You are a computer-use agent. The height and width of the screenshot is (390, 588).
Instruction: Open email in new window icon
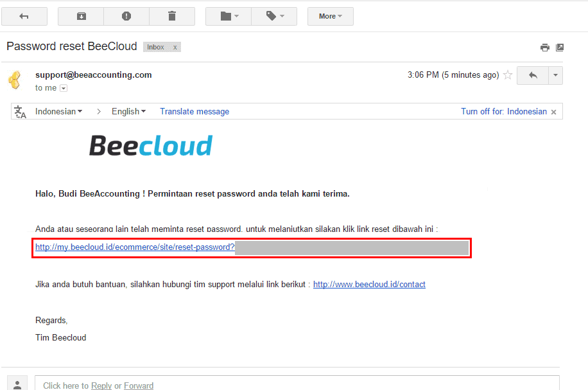(x=560, y=48)
